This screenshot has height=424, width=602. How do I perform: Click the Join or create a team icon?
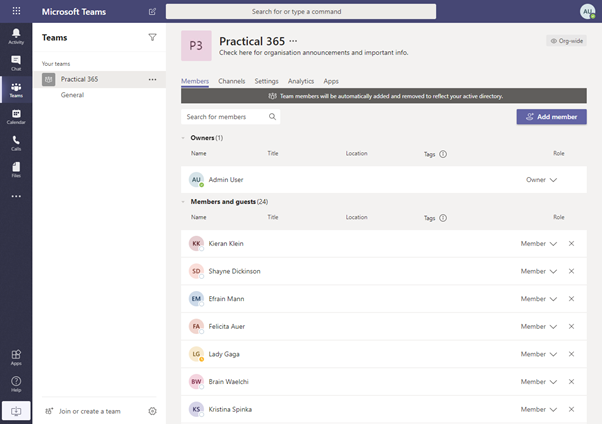(49, 411)
